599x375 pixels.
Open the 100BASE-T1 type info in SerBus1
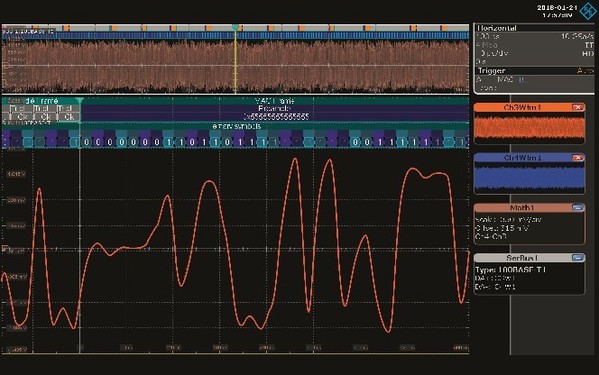(x=510, y=270)
